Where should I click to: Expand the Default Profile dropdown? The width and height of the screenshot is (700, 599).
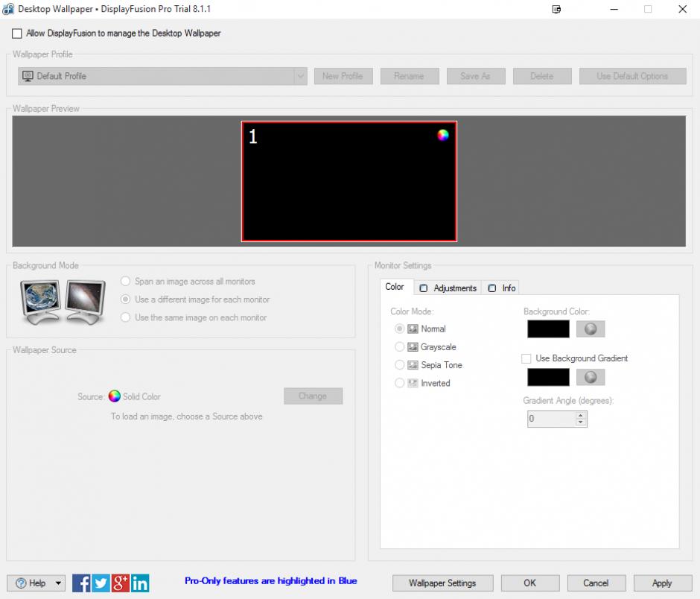point(300,76)
